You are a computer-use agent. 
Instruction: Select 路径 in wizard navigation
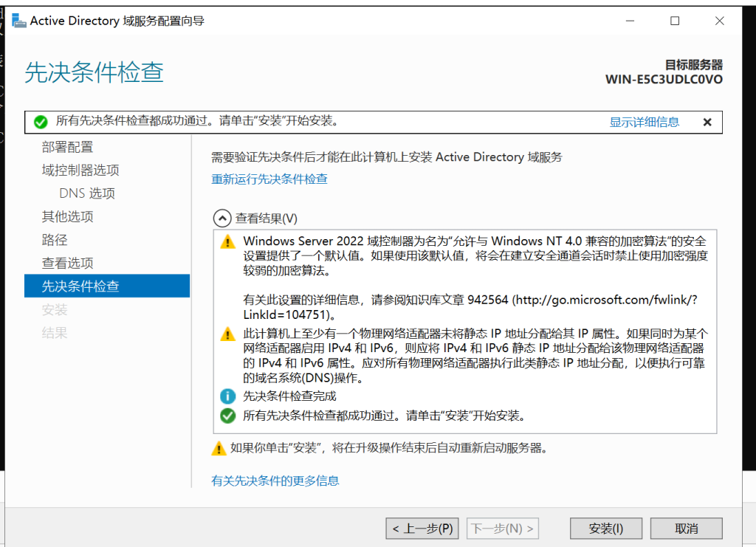pyautogui.click(x=55, y=240)
